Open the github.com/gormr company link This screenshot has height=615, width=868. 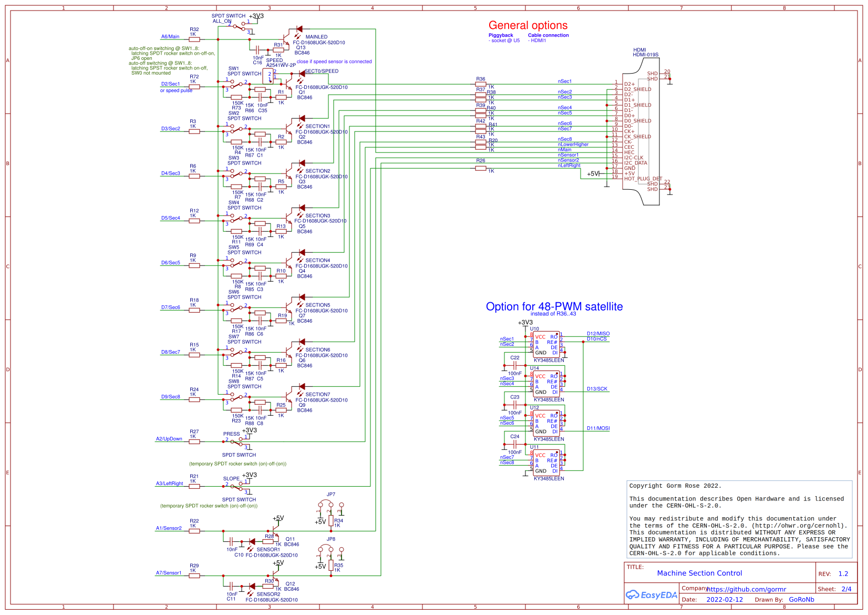coord(745,589)
